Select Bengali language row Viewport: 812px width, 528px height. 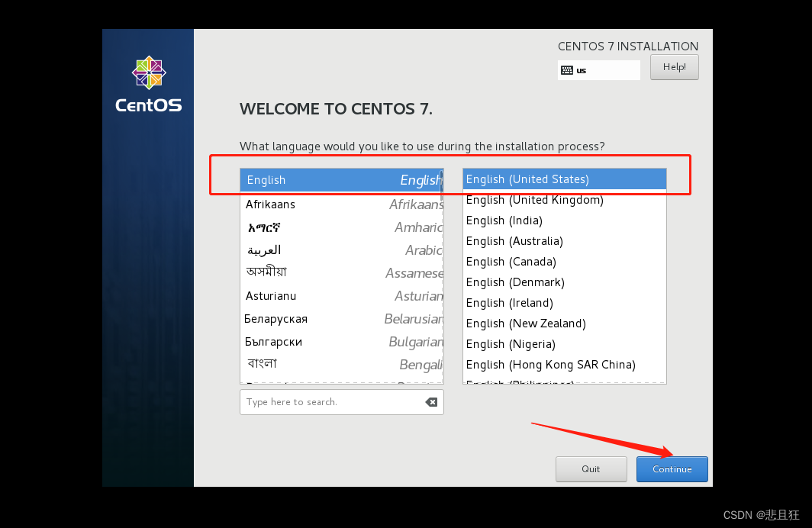click(341, 365)
